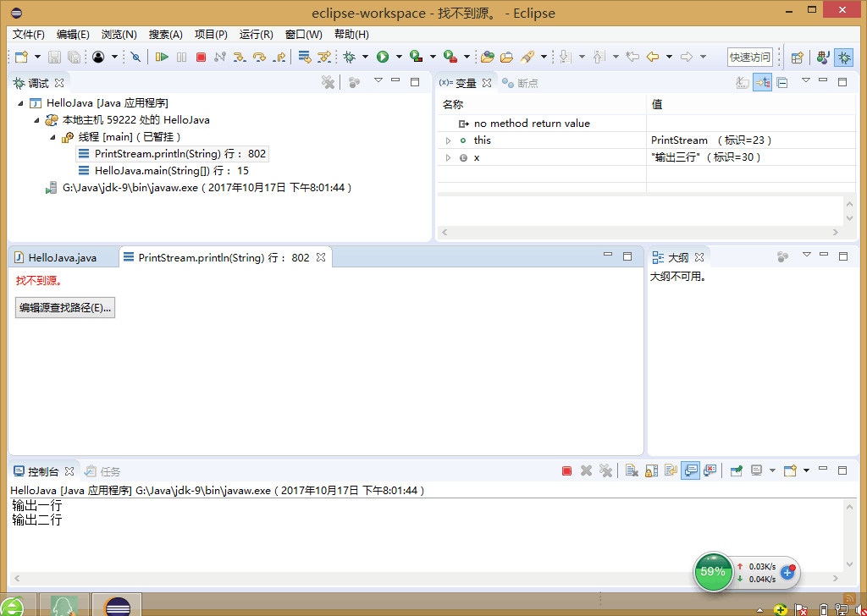867x616 pixels.
Task: Expand the 'this' variable row
Action: (448, 140)
